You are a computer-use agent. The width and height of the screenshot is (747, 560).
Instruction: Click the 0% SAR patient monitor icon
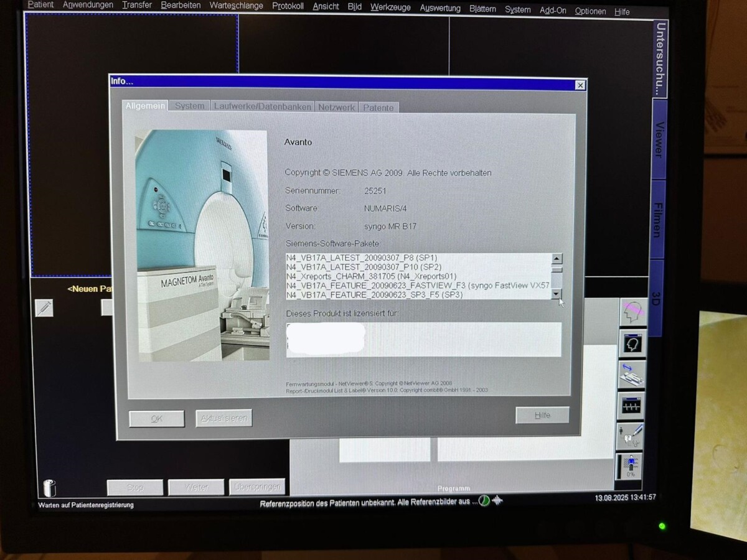630,467
